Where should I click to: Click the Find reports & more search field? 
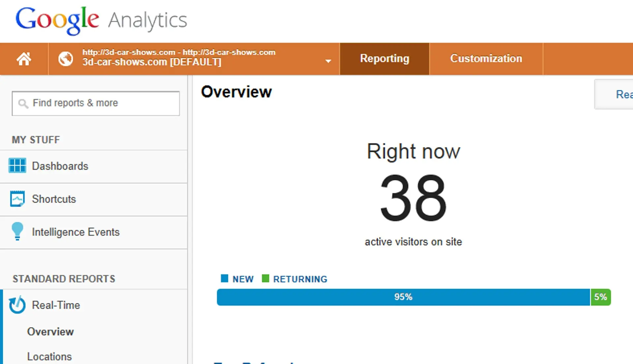[96, 103]
